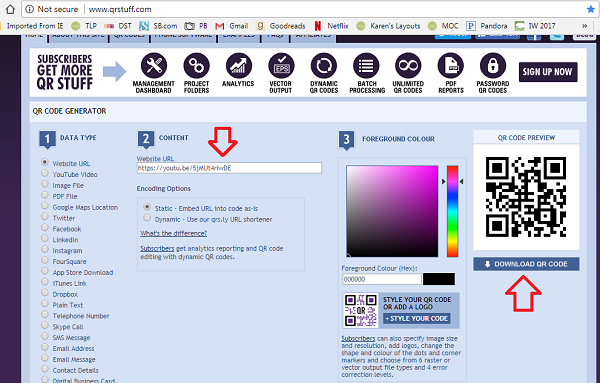This screenshot has height=383, width=600.
Task: Open the Gmail bookmark
Action: click(232, 26)
